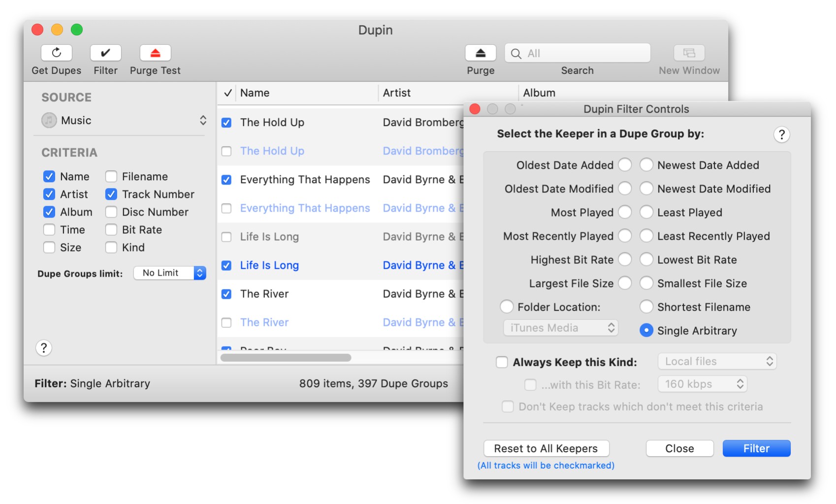Click the Get Dupes refresh icon

pos(56,53)
